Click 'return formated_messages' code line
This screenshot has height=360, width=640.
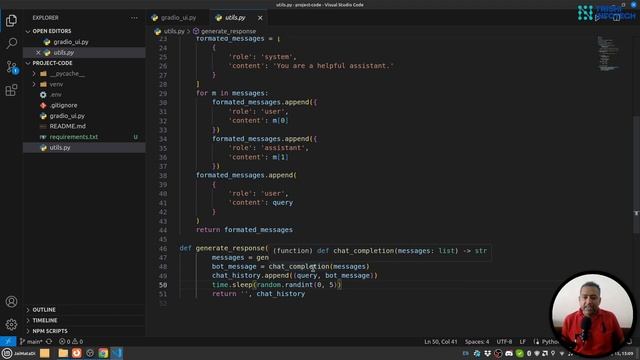coord(244,230)
